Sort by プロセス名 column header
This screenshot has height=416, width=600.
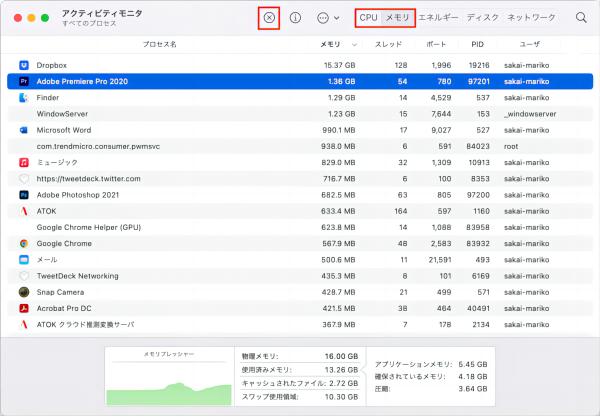160,44
